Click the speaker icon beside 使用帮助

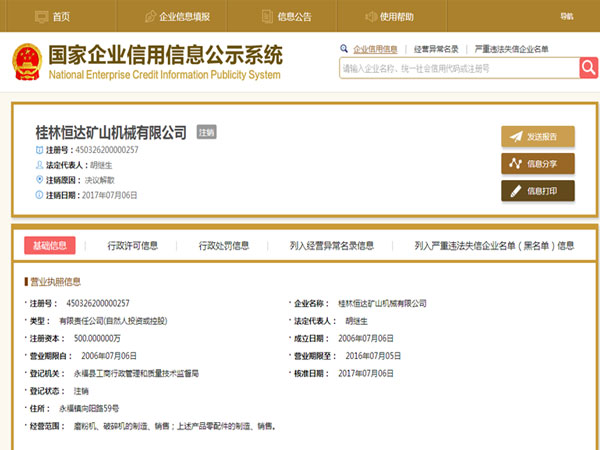pyautogui.click(x=371, y=16)
